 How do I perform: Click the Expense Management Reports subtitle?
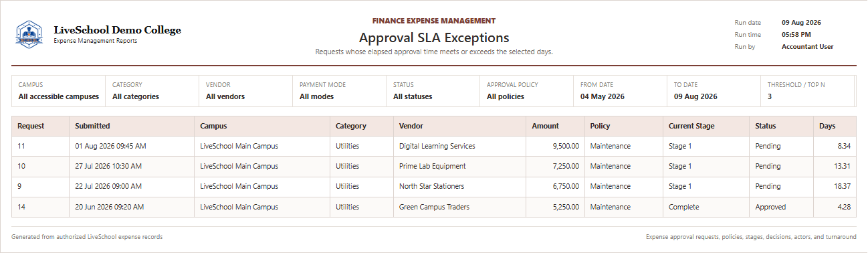pos(95,41)
